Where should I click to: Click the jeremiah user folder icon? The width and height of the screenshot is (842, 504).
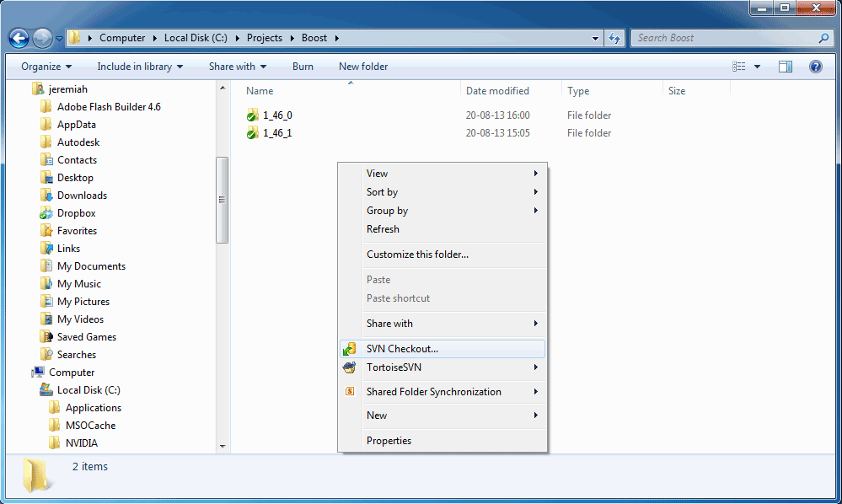(38, 89)
